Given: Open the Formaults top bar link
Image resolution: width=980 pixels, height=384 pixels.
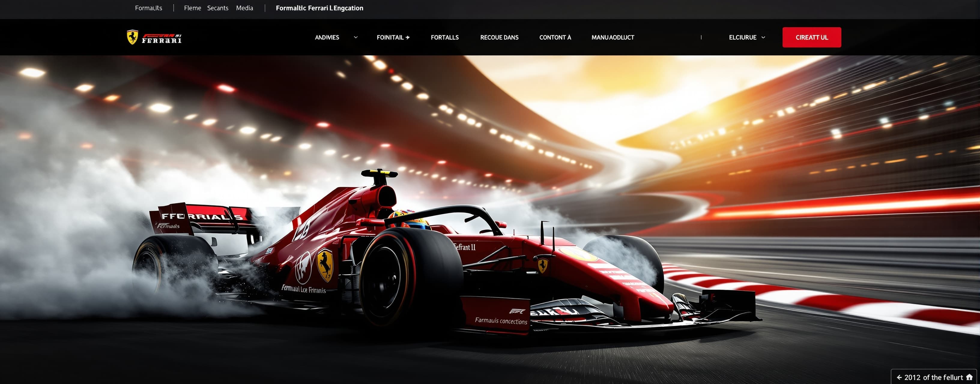Looking at the screenshot, I should click(x=148, y=8).
